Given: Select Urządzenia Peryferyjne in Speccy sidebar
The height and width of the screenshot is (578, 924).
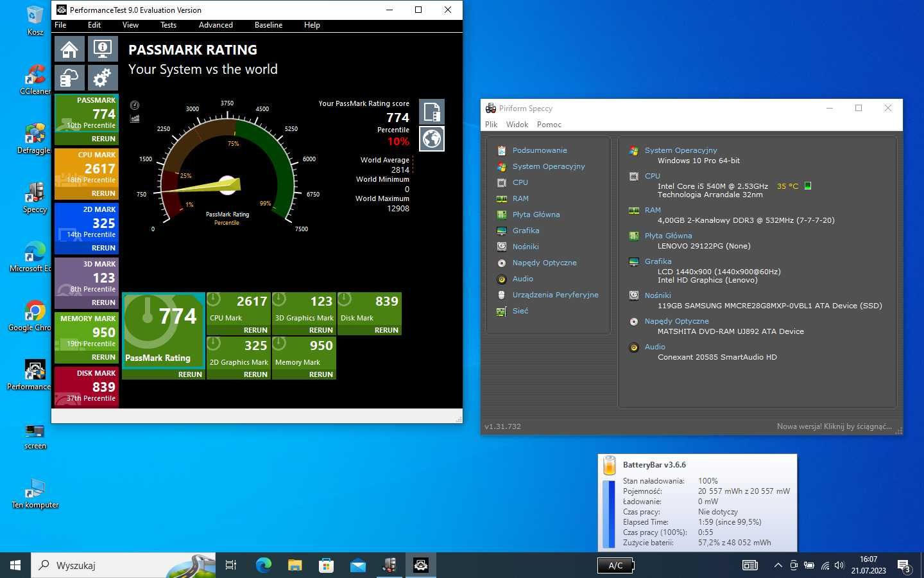Looking at the screenshot, I should pyautogui.click(x=555, y=295).
